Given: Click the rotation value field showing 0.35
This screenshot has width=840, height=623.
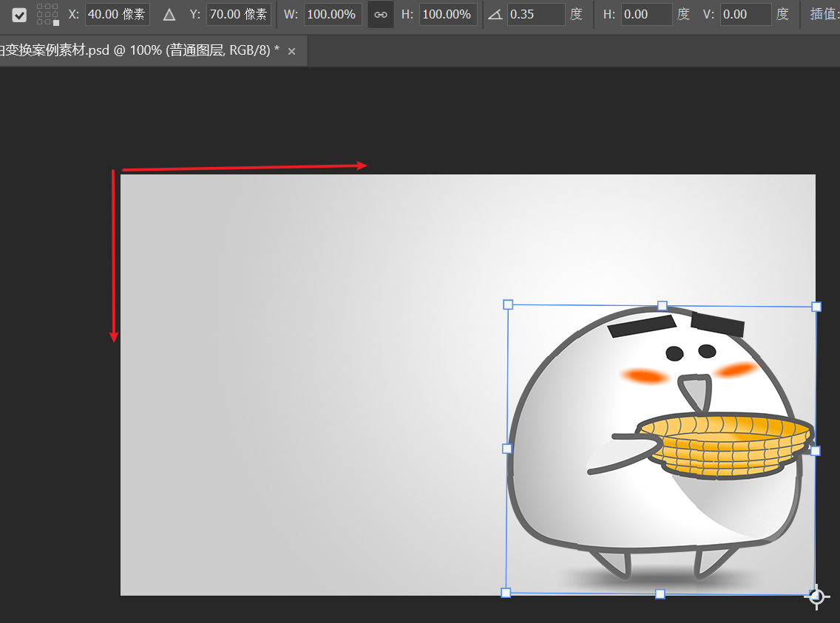Looking at the screenshot, I should [535, 14].
